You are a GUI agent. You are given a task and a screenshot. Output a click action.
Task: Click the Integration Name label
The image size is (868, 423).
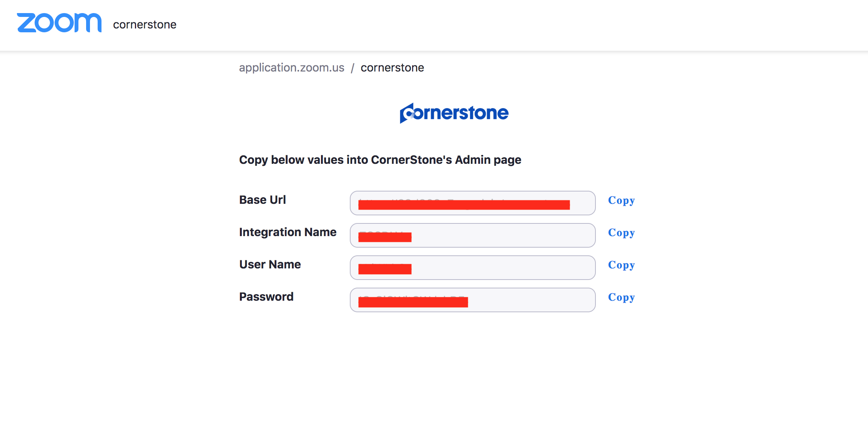pos(288,232)
